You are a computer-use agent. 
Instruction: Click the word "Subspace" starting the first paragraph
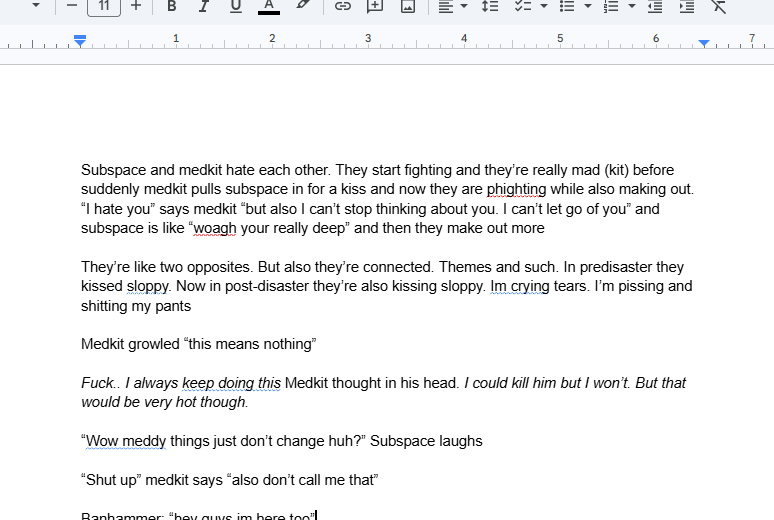click(x=114, y=170)
